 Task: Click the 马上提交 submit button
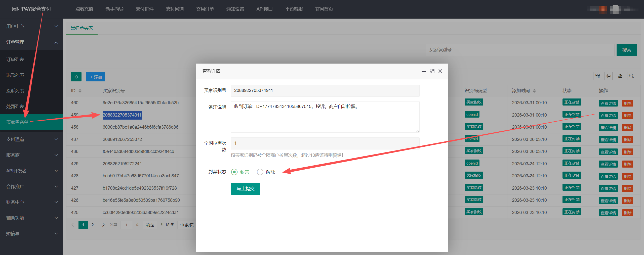coord(246,189)
